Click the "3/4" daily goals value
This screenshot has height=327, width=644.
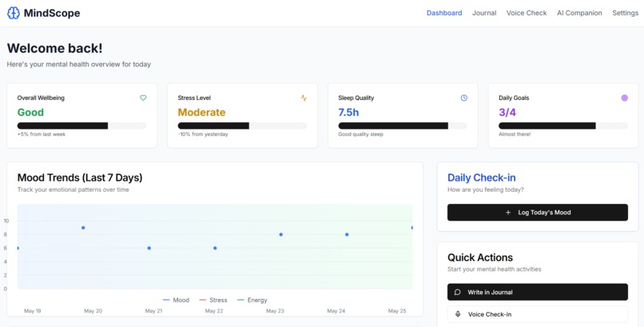pos(507,112)
